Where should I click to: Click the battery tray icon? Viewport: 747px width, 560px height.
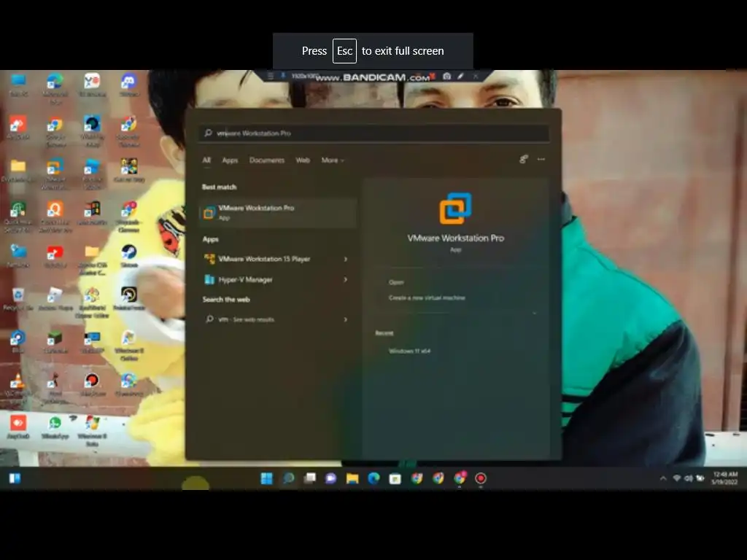700,478
